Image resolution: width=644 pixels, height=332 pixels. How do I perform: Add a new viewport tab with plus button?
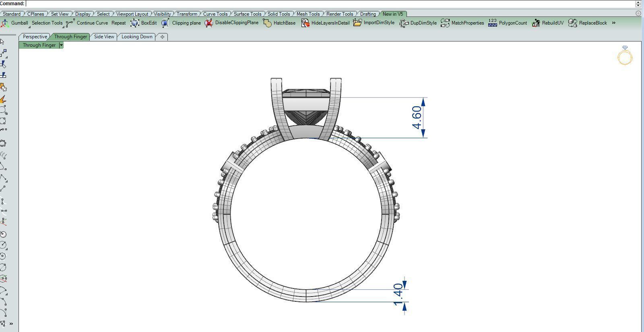(x=162, y=37)
